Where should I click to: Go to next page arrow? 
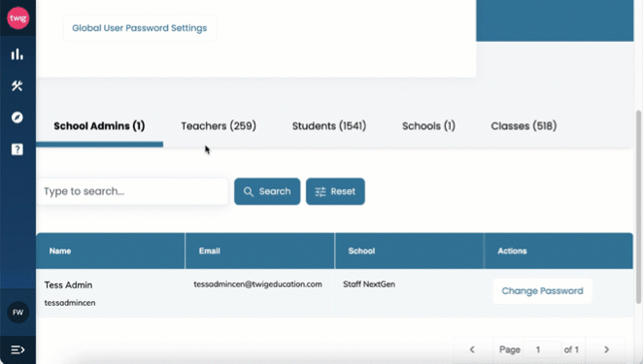(606, 349)
